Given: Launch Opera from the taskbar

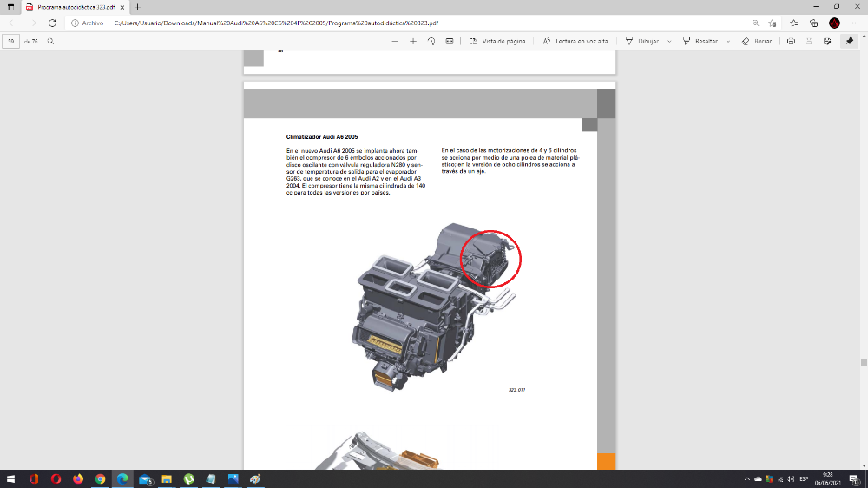Looking at the screenshot, I should pyautogui.click(x=56, y=479).
